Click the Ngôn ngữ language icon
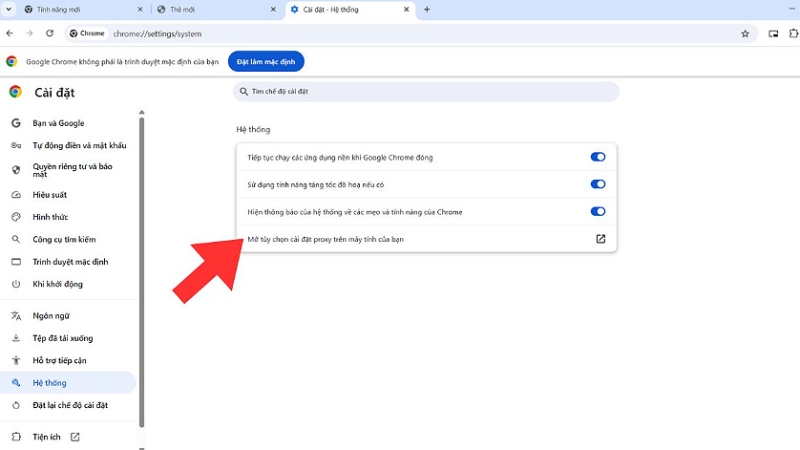The height and width of the screenshot is (450, 800). 16,316
